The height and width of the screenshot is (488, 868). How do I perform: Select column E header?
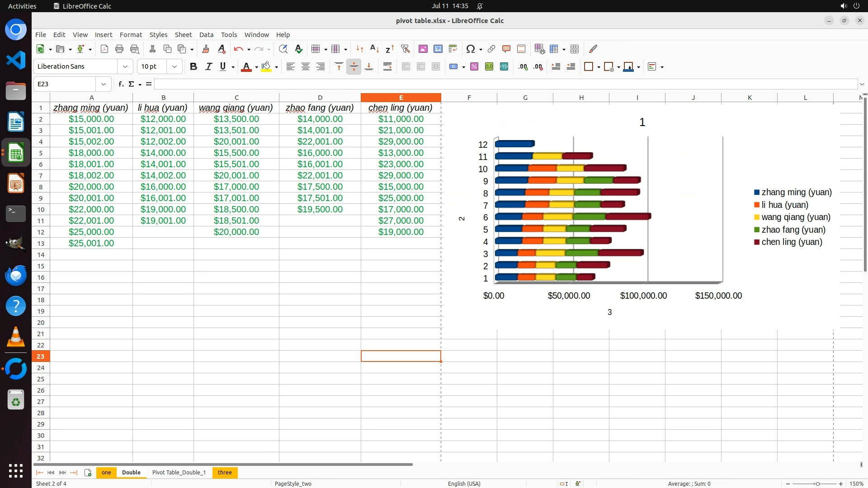coord(401,98)
